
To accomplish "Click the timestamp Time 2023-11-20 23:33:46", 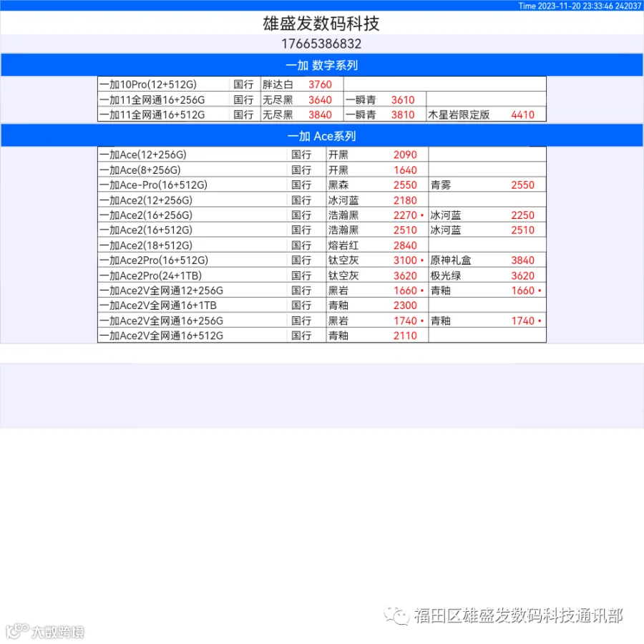I will [565, 6].
